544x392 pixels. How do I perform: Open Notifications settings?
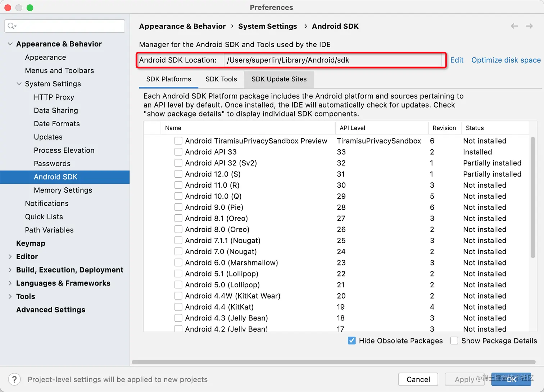coord(47,204)
